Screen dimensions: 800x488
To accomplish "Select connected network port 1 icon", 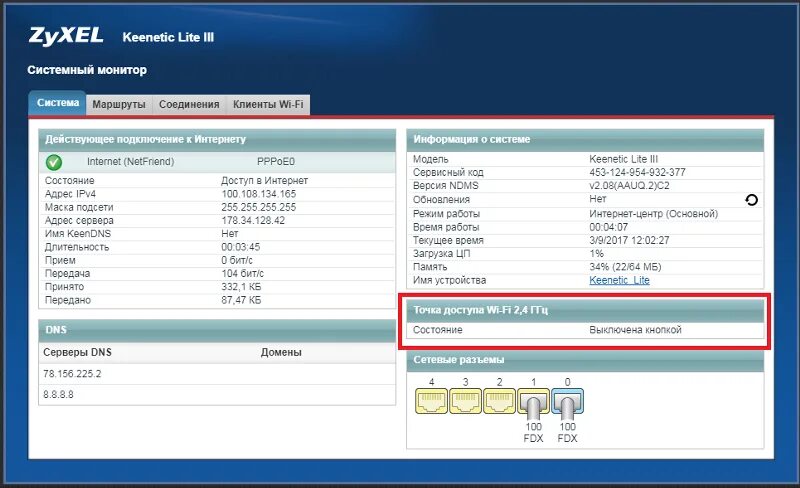I will [533, 403].
